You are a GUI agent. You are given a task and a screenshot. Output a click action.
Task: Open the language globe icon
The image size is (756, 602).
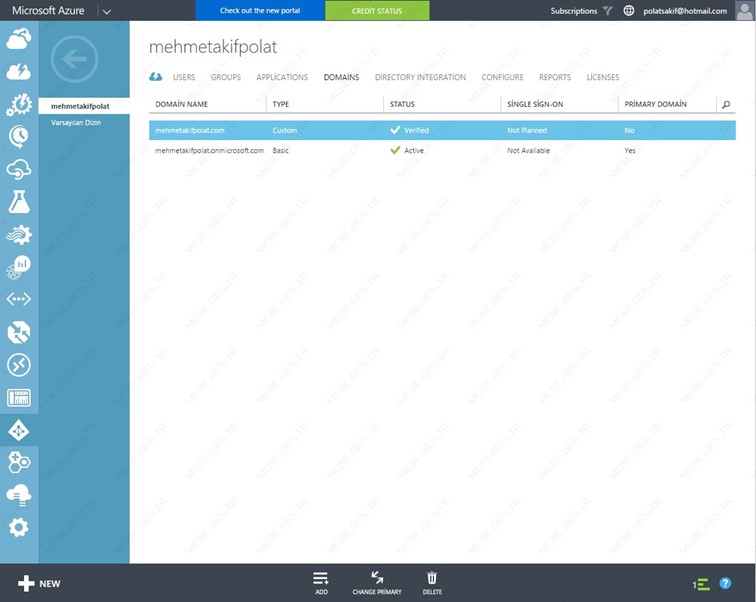tap(629, 11)
